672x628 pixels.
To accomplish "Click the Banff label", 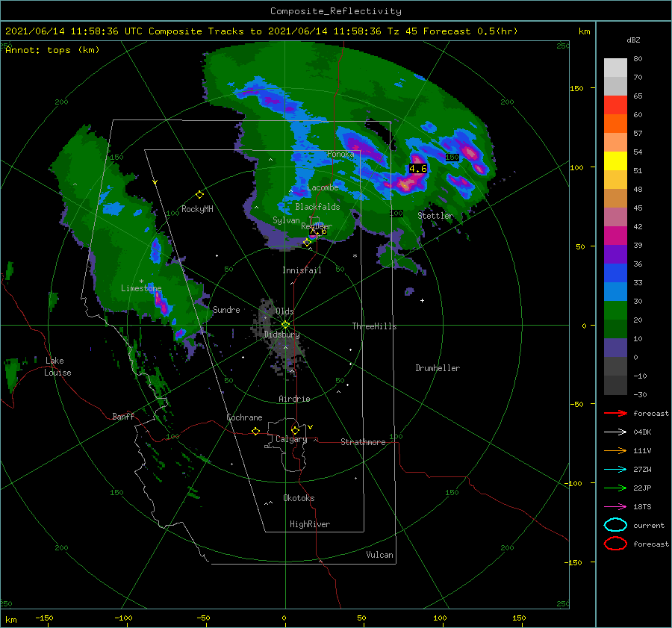I will tap(123, 416).
